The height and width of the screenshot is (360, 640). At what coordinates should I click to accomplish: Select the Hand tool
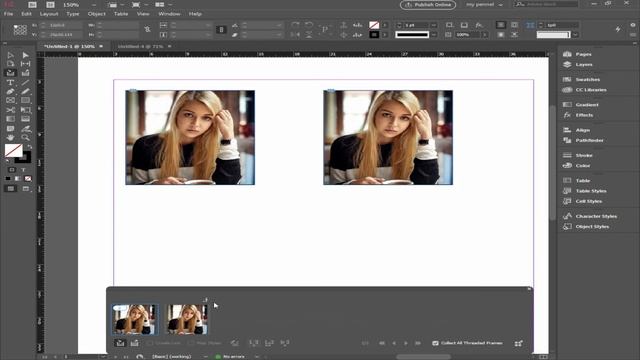pyautogui.click(x=11, y=138)
